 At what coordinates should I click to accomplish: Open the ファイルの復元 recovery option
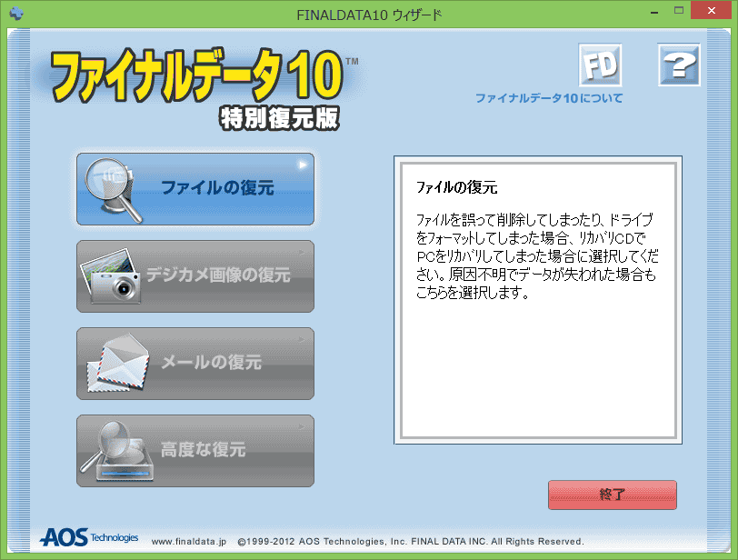click(x=195, y=189)
